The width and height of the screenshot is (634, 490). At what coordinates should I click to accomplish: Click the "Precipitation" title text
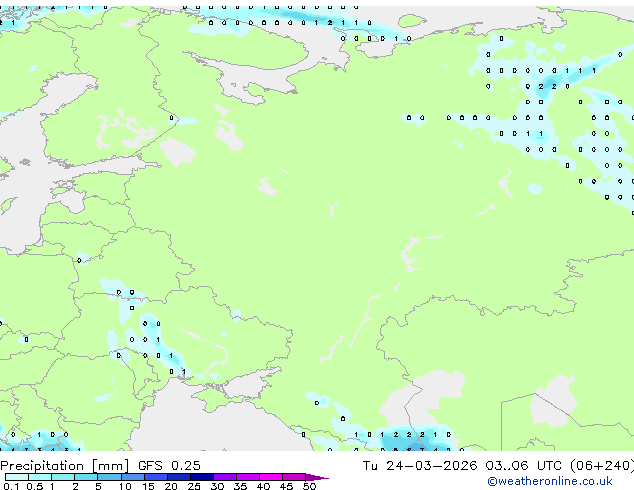(42, 466)
